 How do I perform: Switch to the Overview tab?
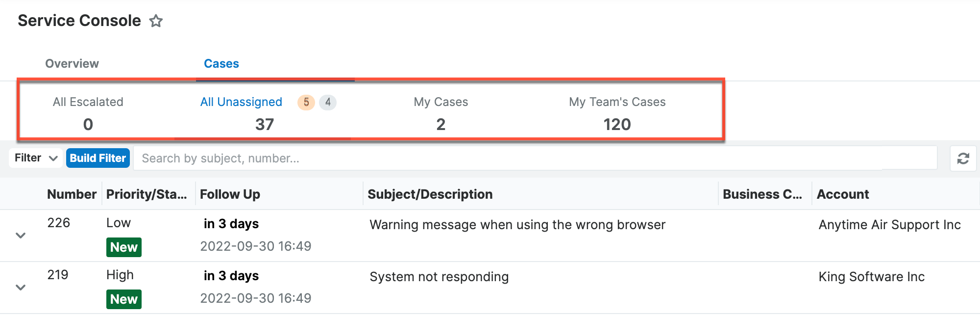[x=72, y=63]
